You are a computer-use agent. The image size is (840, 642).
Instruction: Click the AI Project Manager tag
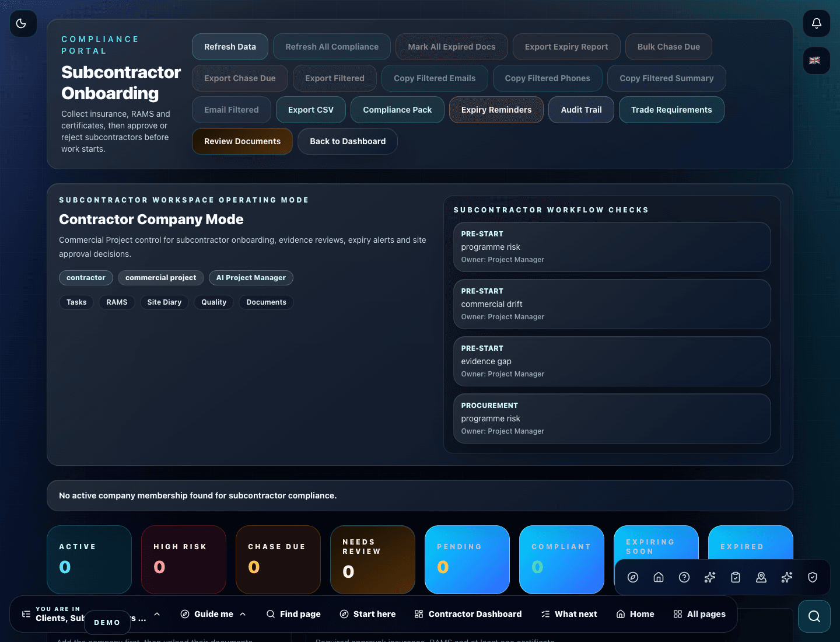point(251,278)
